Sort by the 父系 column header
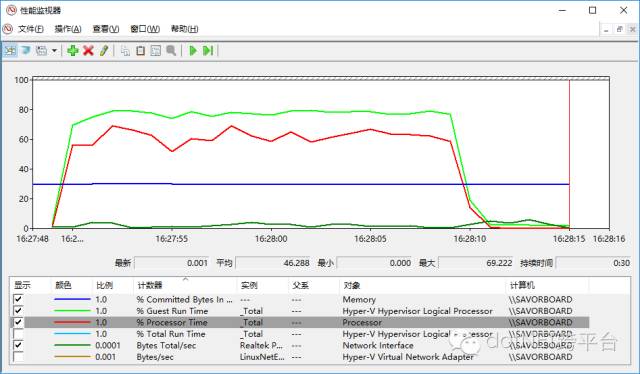This screenshot has width=640, height=374. 314,285
